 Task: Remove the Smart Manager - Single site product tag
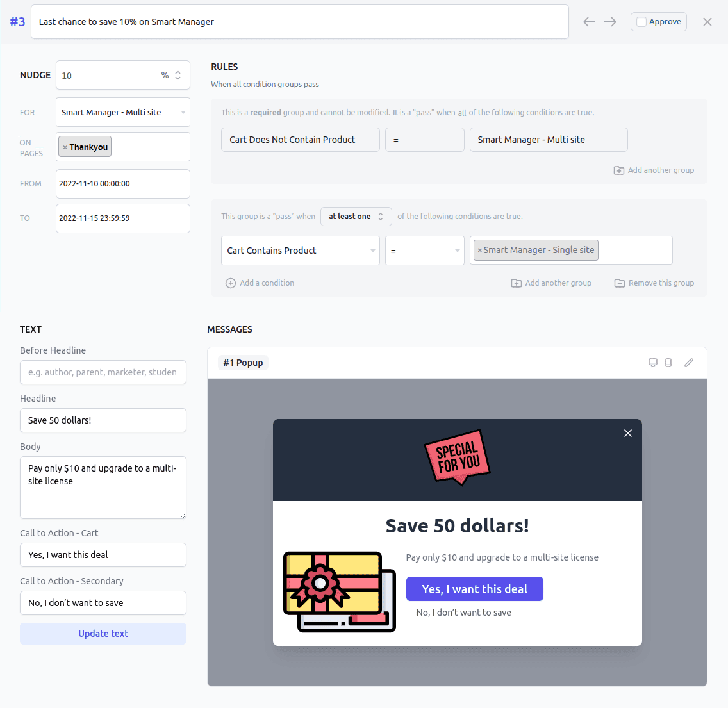[481, 250]
